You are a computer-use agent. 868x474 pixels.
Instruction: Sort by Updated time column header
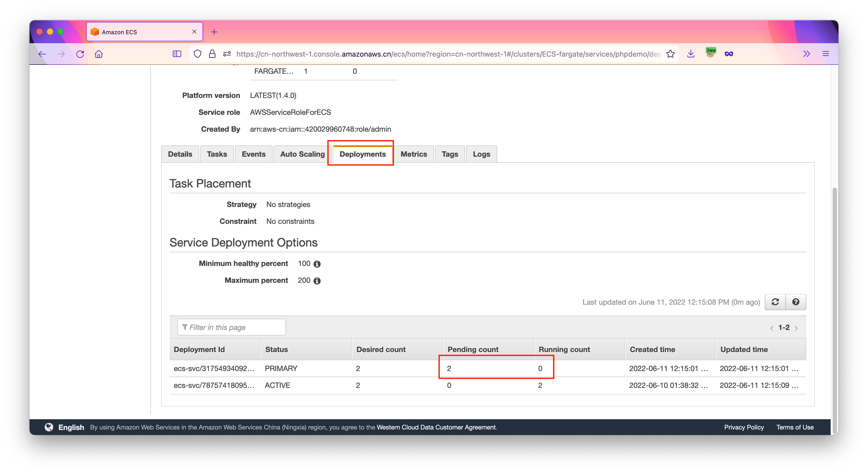click(x=761, y=349)
